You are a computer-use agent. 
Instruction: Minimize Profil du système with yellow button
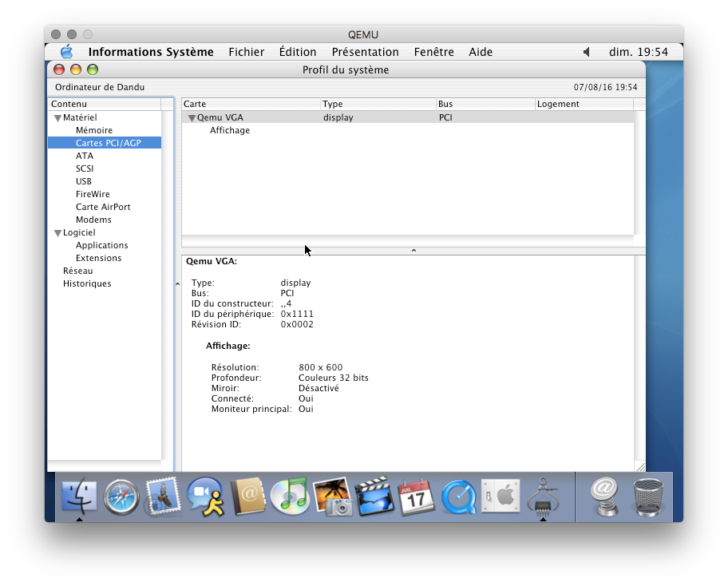click(x=76, y=69)
